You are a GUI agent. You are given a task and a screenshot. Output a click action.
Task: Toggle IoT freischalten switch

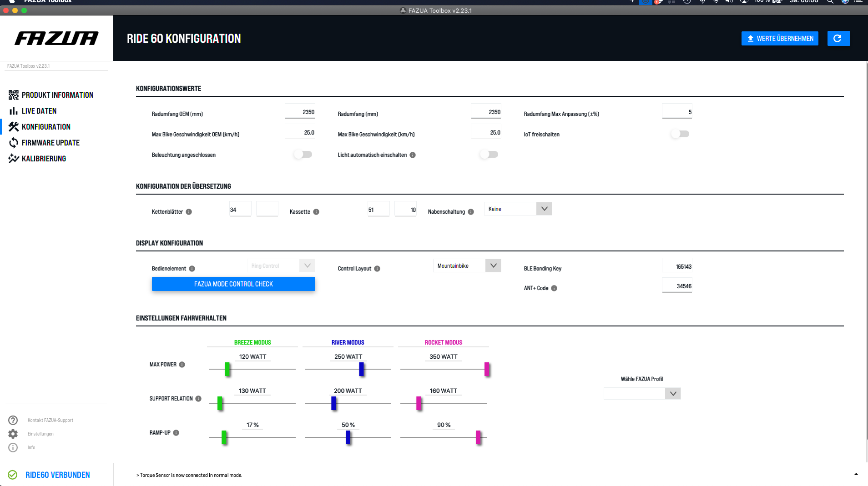tap(680, 134)
